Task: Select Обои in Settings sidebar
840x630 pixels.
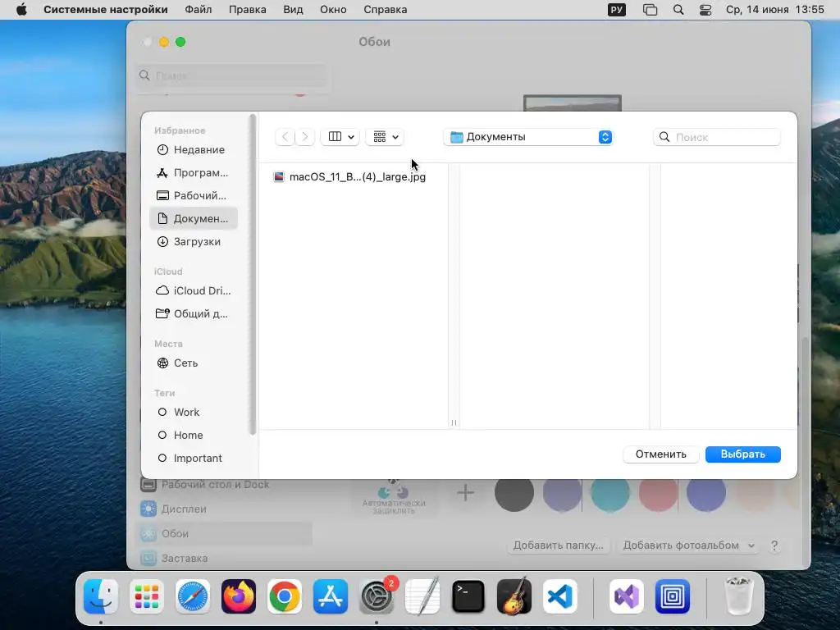Action: [223, 533]
